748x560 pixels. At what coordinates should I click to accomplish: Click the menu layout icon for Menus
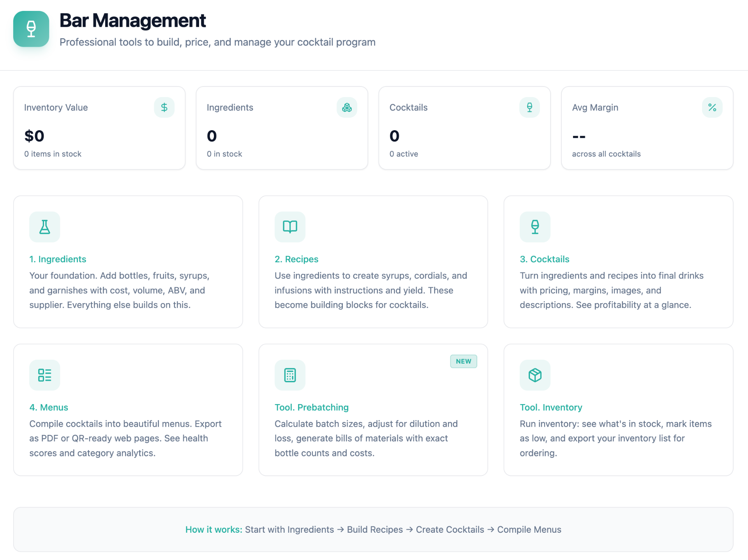[x=44, y=375]
